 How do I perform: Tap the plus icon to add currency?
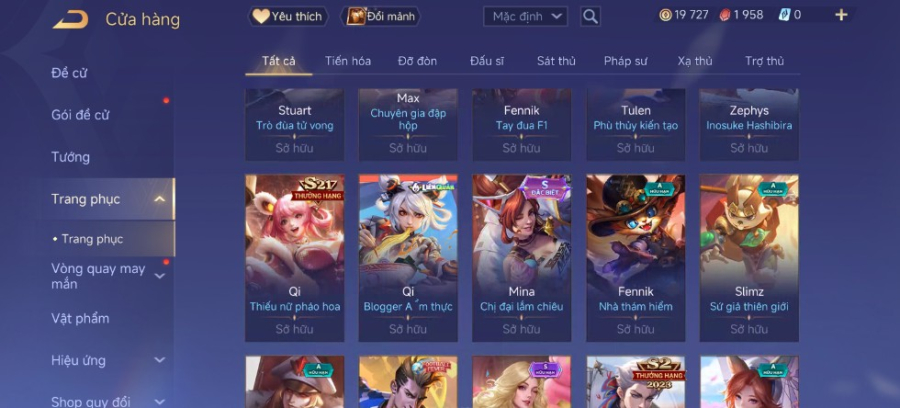point(841,15)
